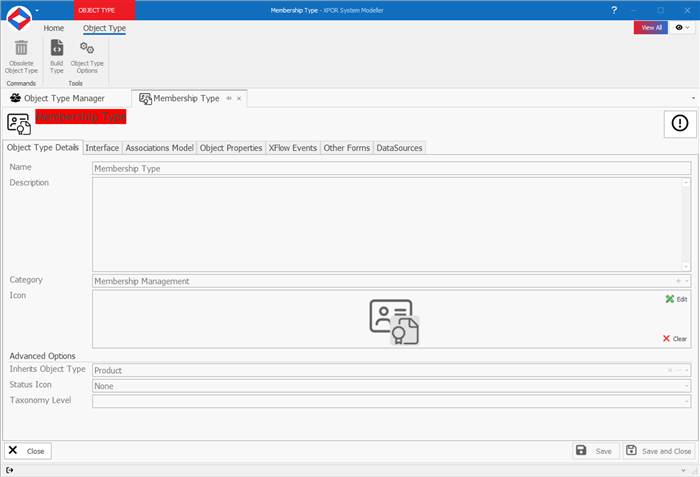700x477 pixels.
Task: Click the Commands group label
Action: pos(21,84)
